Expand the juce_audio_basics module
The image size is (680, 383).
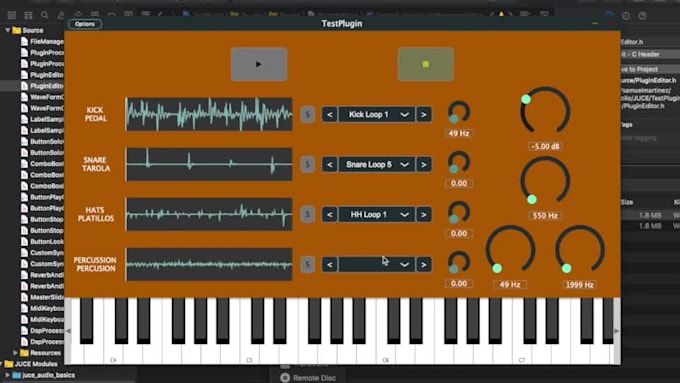tap(7, 375)
